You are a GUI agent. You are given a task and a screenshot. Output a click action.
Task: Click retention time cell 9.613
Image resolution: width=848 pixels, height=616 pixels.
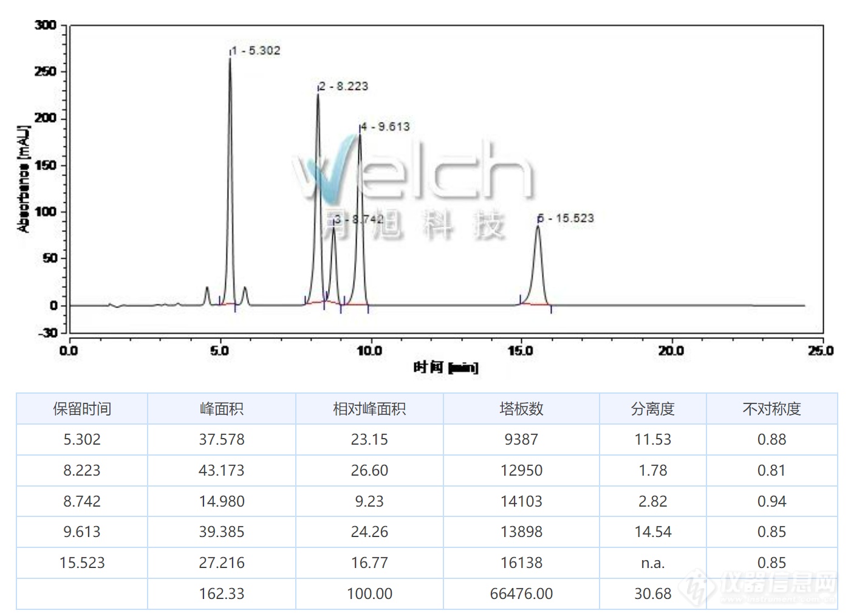(82, 532)
